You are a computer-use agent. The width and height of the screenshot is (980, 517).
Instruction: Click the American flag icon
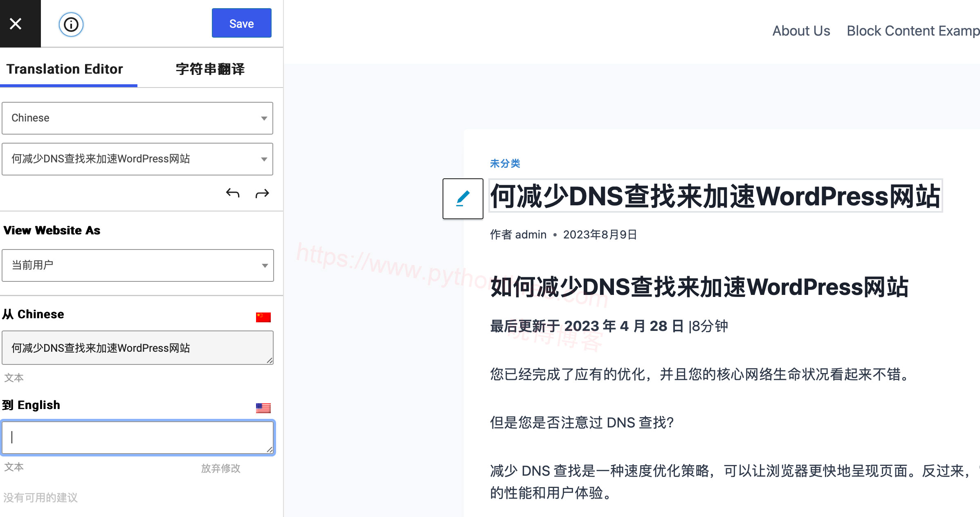point(263,407)
